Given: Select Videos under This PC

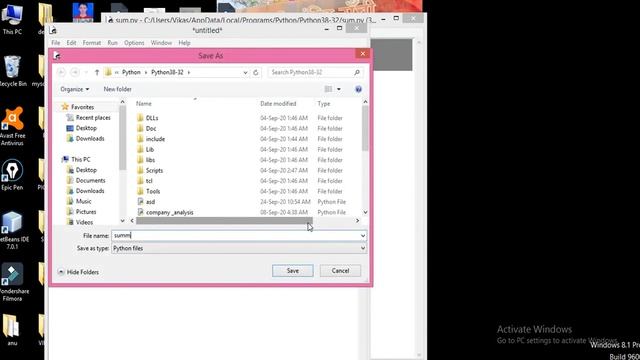Looking at the screenshot, I should click(84, 222).
